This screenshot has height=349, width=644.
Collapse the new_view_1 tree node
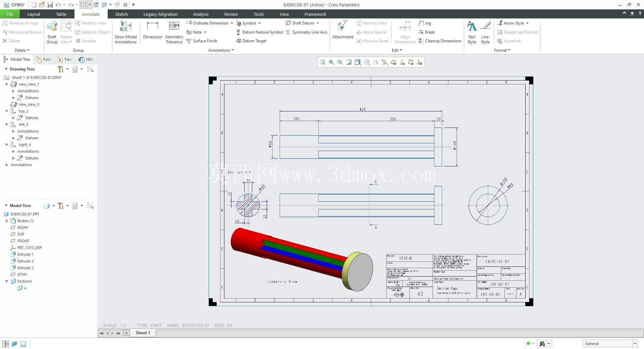pos(6,84)
